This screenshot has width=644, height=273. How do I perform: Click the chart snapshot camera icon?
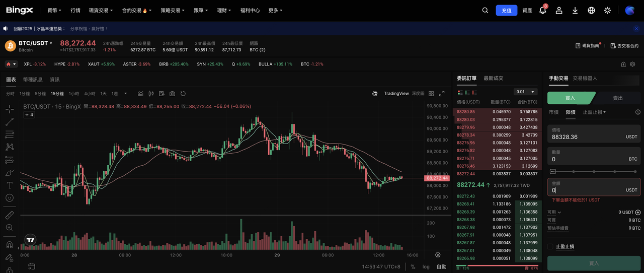pos(173,94)
